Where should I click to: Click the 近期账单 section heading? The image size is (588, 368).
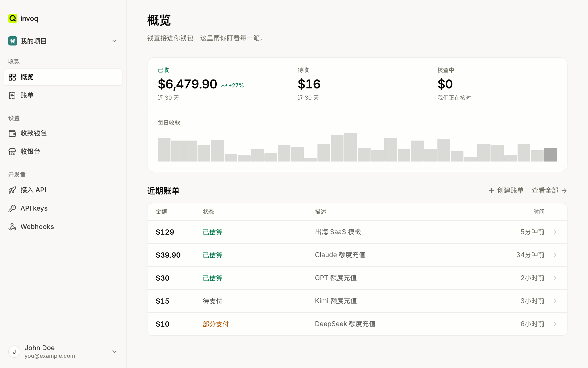163,191
